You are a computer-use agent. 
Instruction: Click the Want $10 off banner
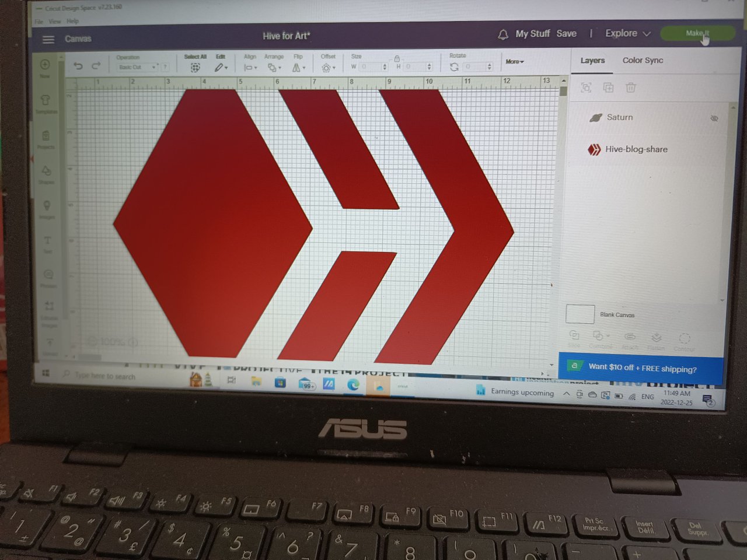coord(641,368)
